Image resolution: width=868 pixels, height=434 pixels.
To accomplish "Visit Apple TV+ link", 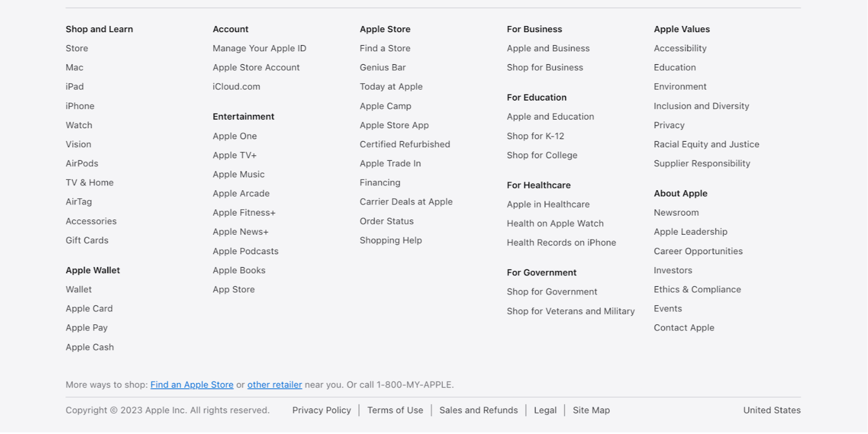I will coord(234,155).
